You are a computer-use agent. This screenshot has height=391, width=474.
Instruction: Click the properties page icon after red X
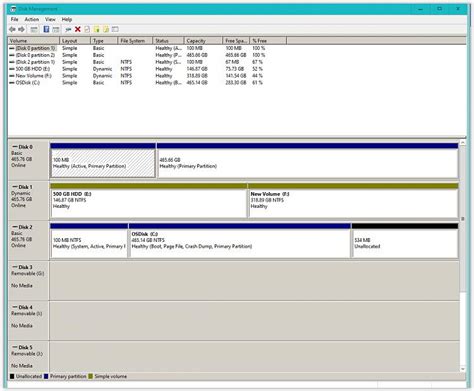[87, 29]
